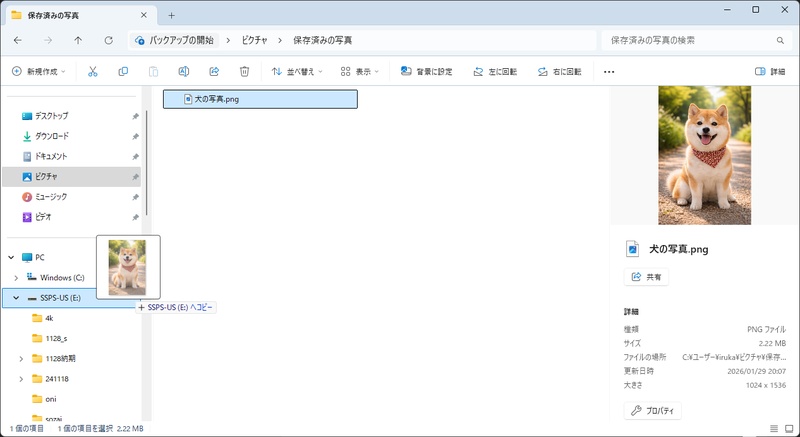The width and height of the screenshot is (800, 437).
Task: Click 右に回転 rotate right button
Action: click(x=559, y=72)
